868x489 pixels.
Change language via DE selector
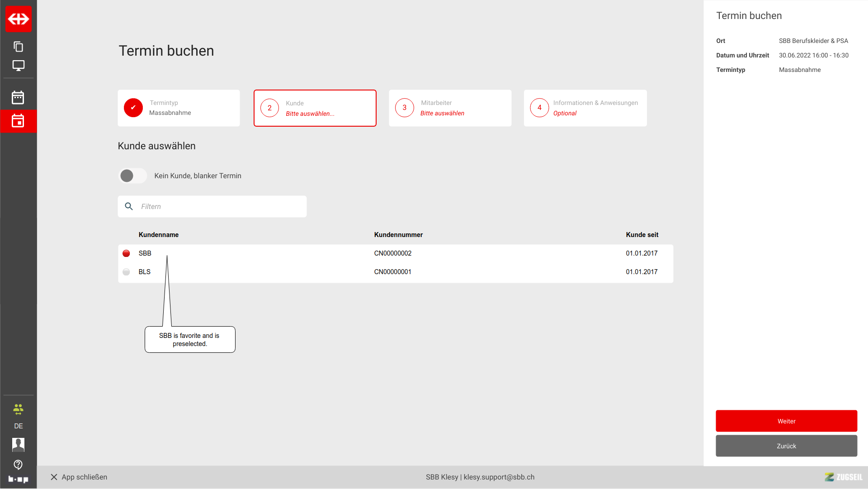click(x=18, y=426)
